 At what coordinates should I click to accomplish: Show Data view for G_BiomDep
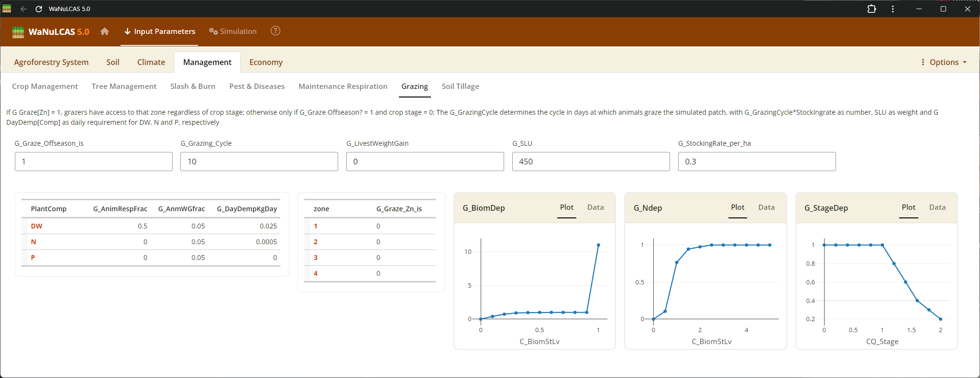tap(595, 207)
